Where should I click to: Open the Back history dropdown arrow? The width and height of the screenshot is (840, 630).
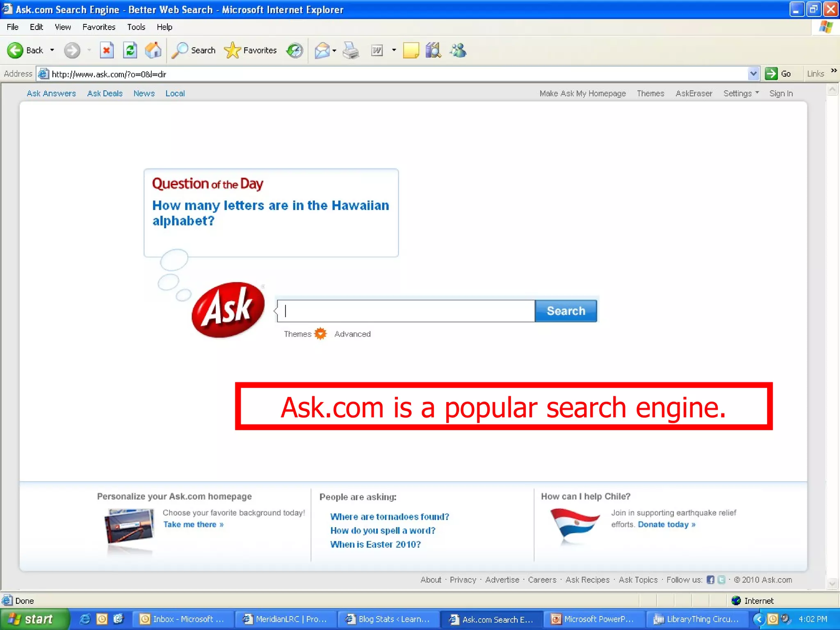click(52, 50)
